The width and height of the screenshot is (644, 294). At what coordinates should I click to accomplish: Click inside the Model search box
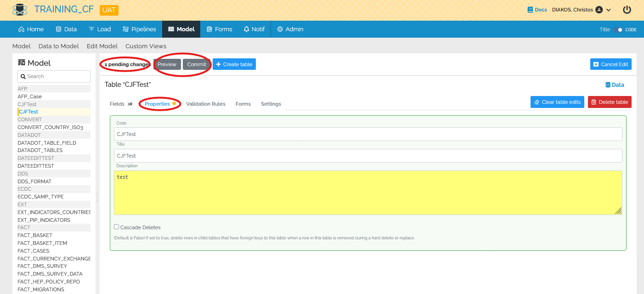pos(54,76)
